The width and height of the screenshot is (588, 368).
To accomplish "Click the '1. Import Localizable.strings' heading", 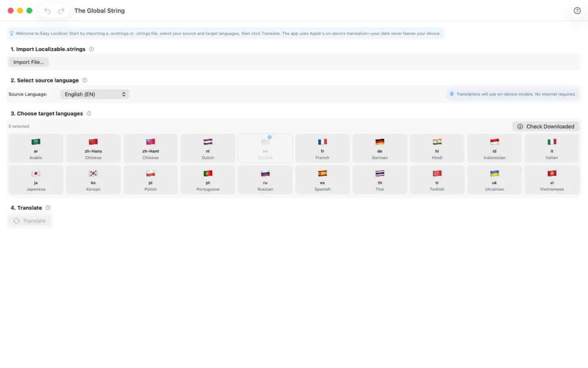I will (x=48, y=49).
